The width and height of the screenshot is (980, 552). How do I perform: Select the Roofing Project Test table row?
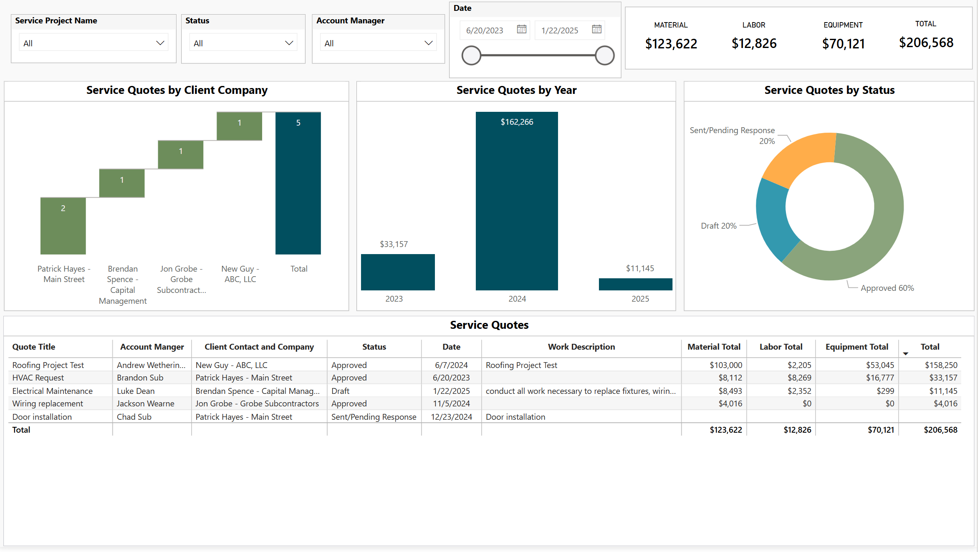point(48,365)
